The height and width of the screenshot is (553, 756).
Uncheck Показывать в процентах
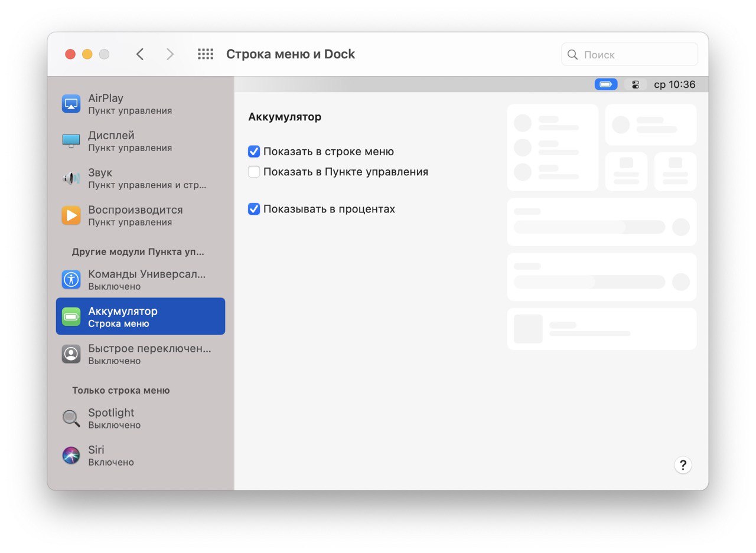[254, 209]
